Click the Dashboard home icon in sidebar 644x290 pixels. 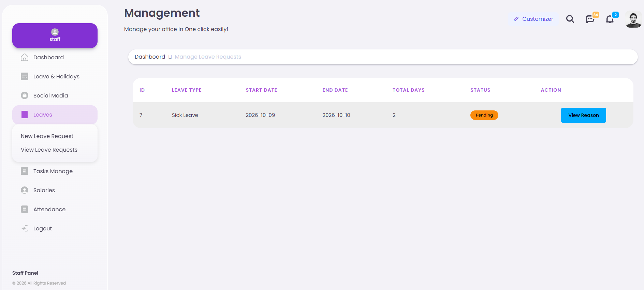[25, 57]
